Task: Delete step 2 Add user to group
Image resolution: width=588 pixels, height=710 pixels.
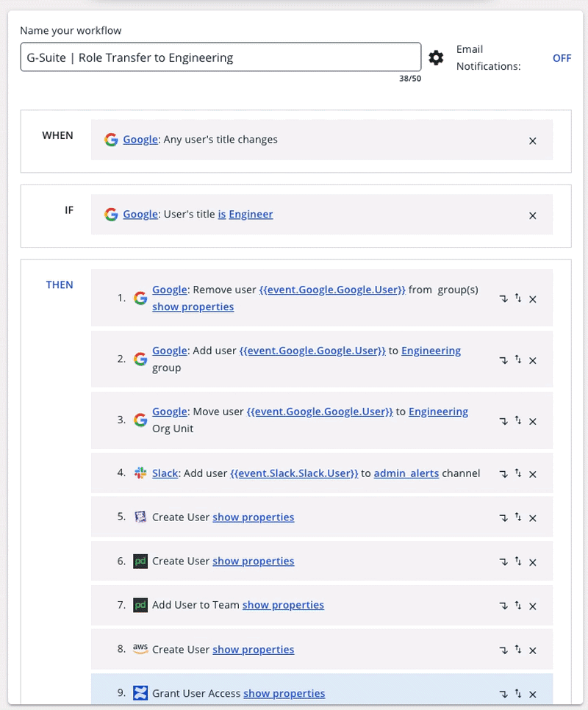Action: tap(533, 360)
